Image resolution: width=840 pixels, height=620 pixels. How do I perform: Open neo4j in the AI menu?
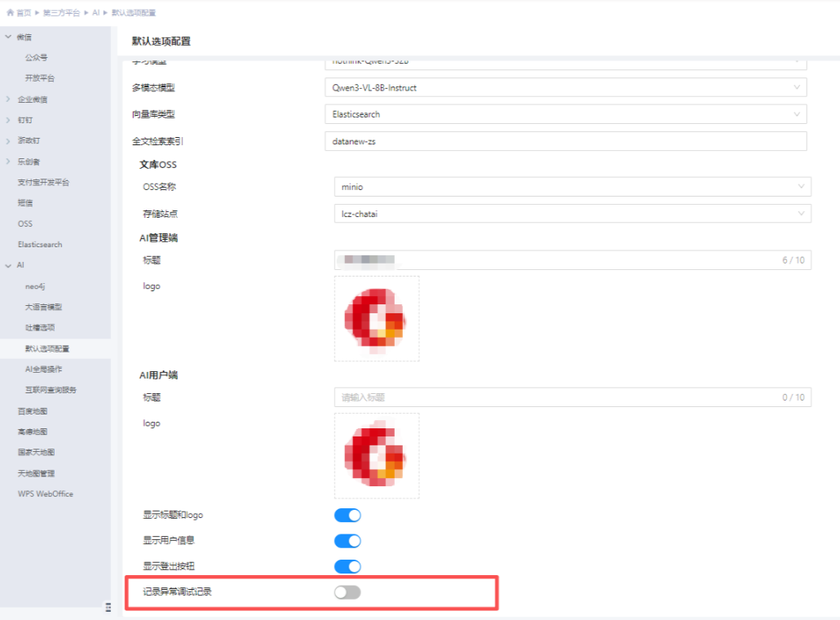(x=35, y=286)
